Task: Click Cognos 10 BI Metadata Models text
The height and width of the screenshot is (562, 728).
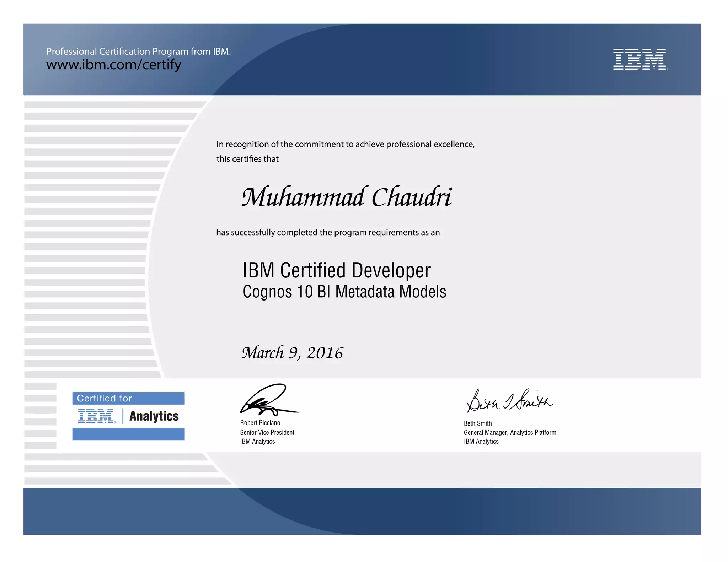Action: coord(344,292)
